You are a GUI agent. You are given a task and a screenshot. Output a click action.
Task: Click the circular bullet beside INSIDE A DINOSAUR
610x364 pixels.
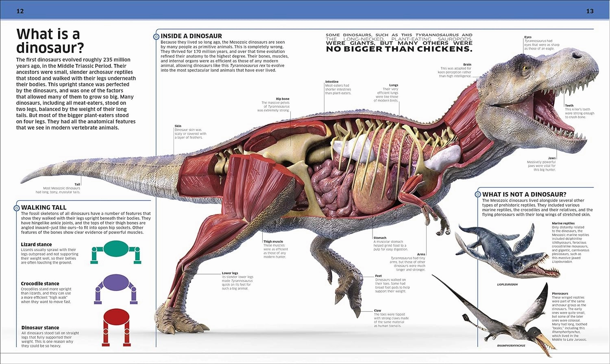(x=156, y=37)
